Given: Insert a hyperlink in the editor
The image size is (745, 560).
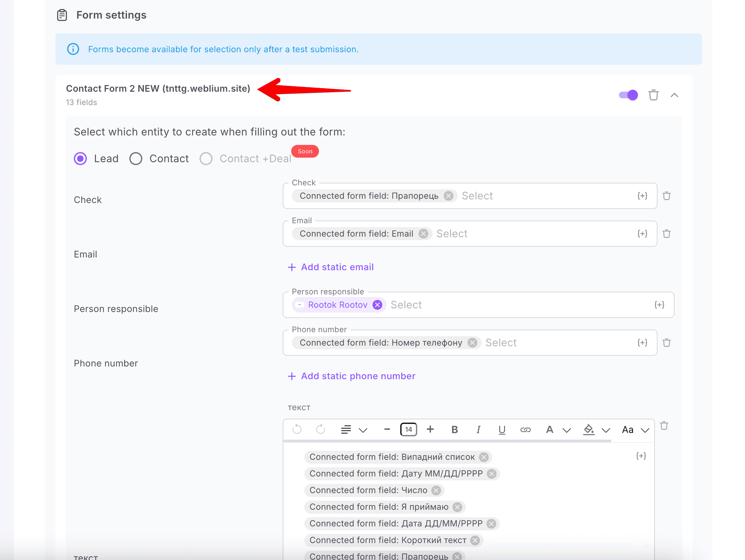Looking at the screenshot, I should [x=525, y=430].
